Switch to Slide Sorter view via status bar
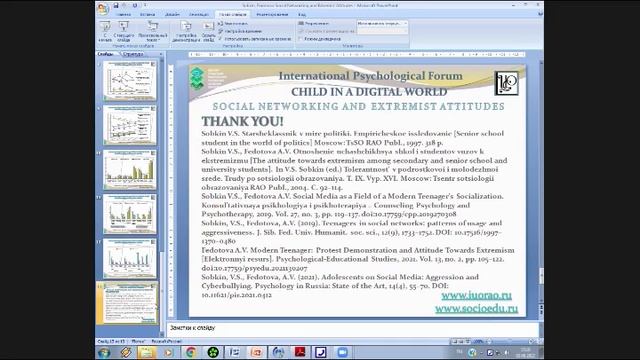The width and height of the screenshot is (640, 360). pos(461,341)
